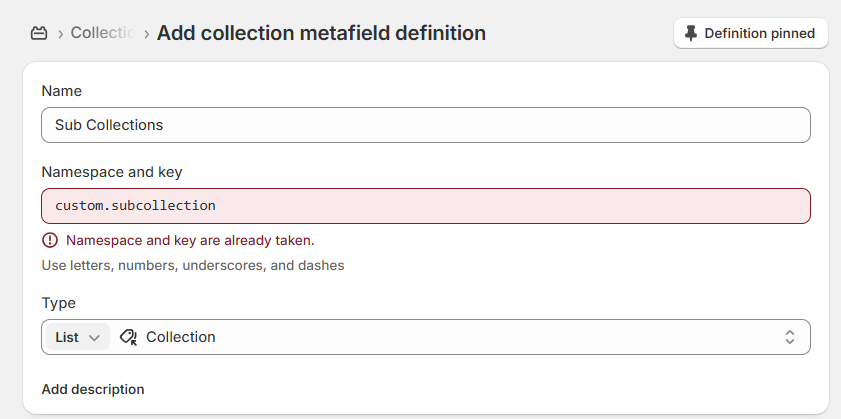Click the pin icon on Definition pinned

coord(691,33)
